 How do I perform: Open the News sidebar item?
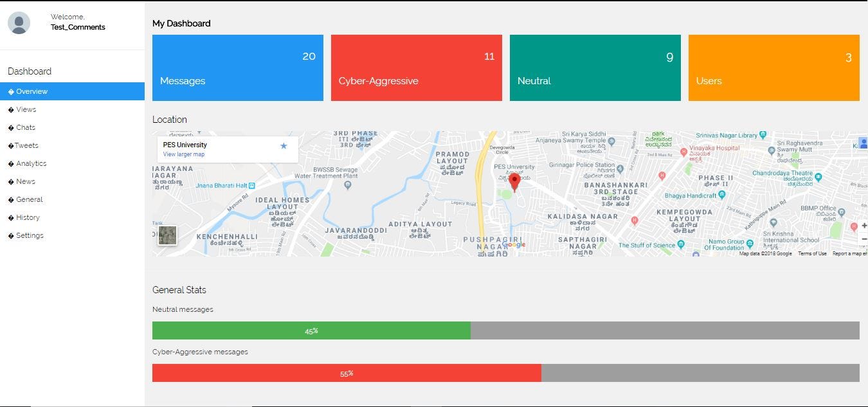72,181
